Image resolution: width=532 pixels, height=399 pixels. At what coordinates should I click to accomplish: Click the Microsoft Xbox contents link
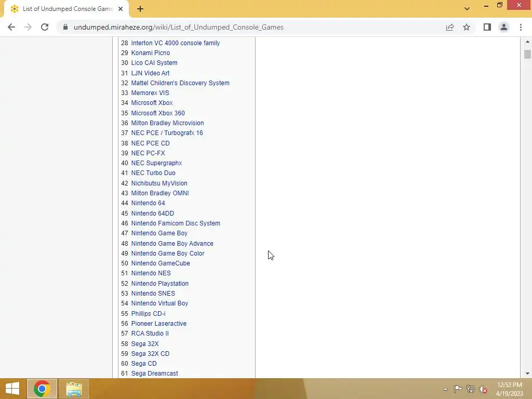tap(152, 103)
